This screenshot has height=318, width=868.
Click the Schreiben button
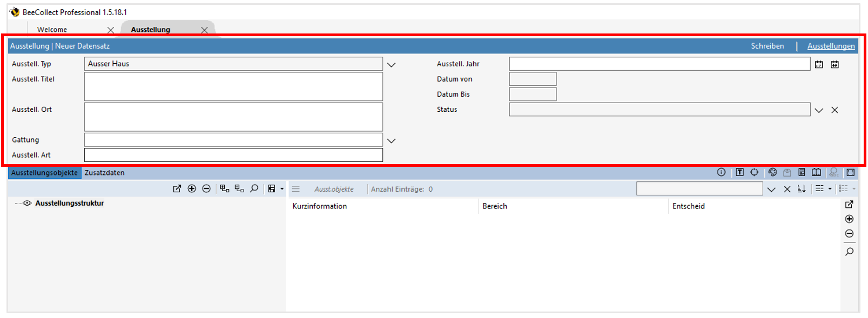pyautogui.click(x=767, y=46)
